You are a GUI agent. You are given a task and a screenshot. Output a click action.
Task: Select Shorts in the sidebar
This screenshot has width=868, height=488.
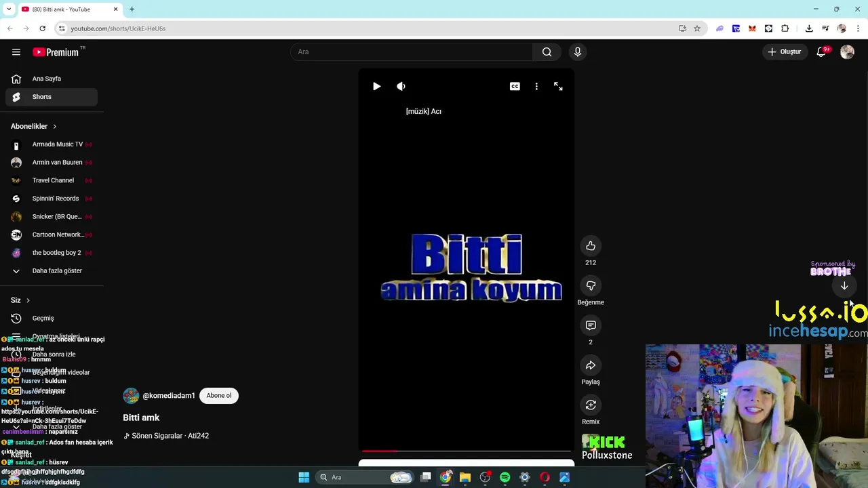pos(52,97)
